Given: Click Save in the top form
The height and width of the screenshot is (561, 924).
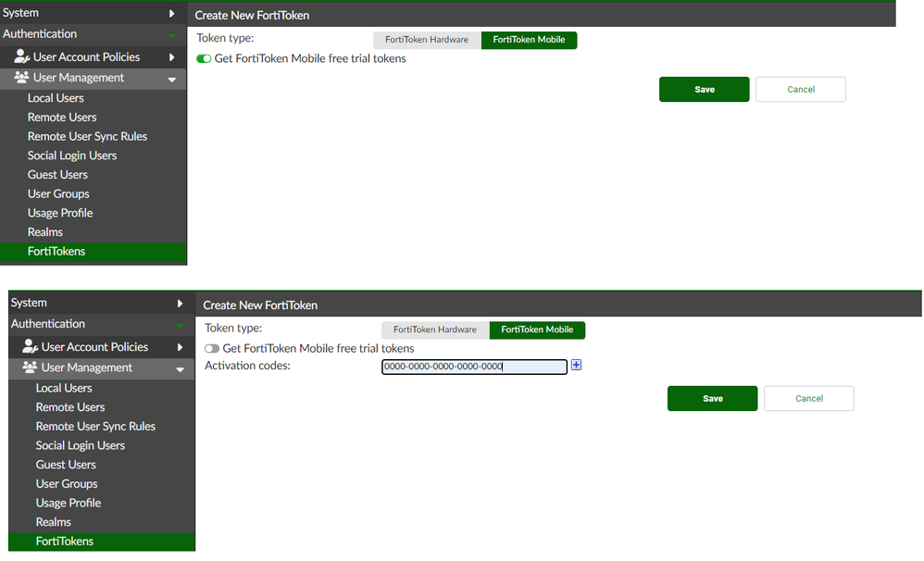Looking at the screenshot, I should point(705,89).
